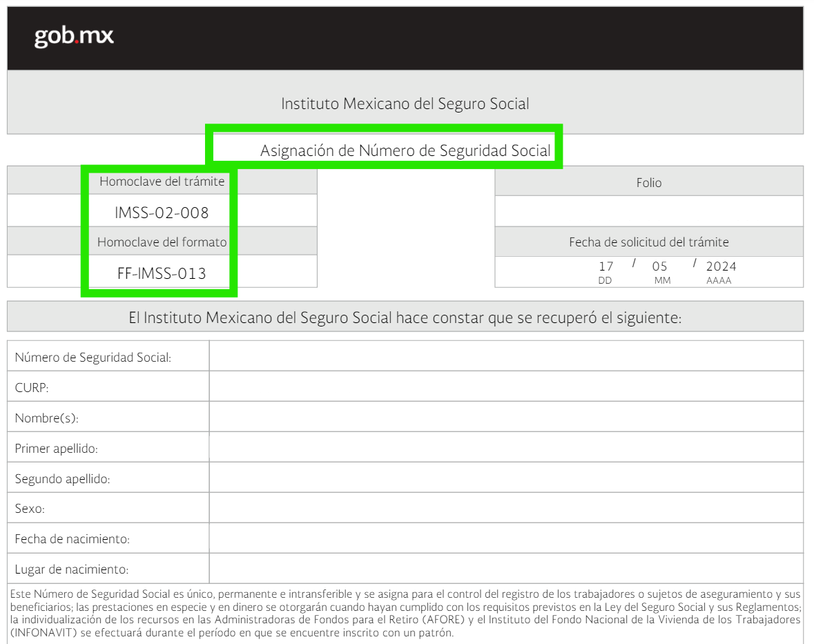Image resolution: width=814 pixels, height=644 pixels.
Task: Click the Segundo apellido field
Action: point(506,478)
